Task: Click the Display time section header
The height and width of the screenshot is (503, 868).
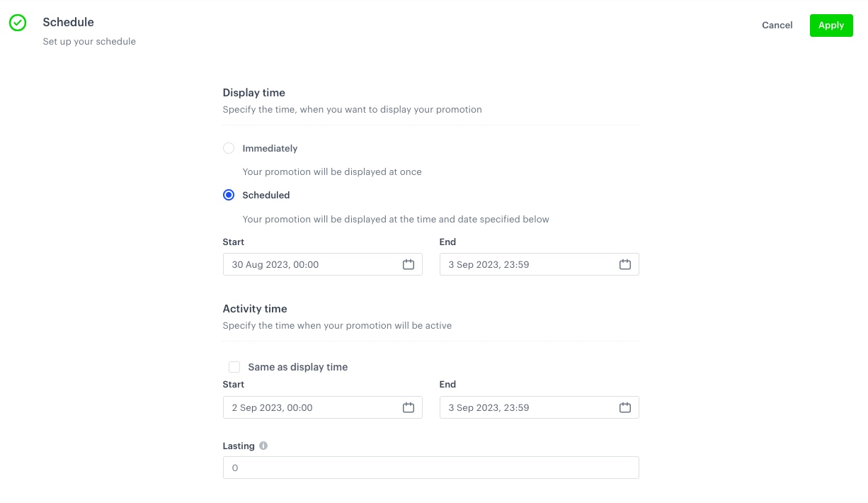Action: click(253, 92)
